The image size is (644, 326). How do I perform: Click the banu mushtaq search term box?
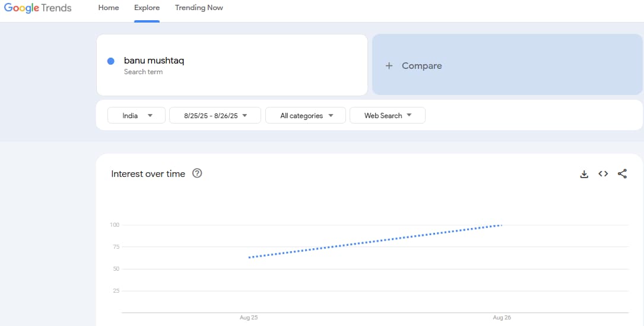(x=232, y=65)
